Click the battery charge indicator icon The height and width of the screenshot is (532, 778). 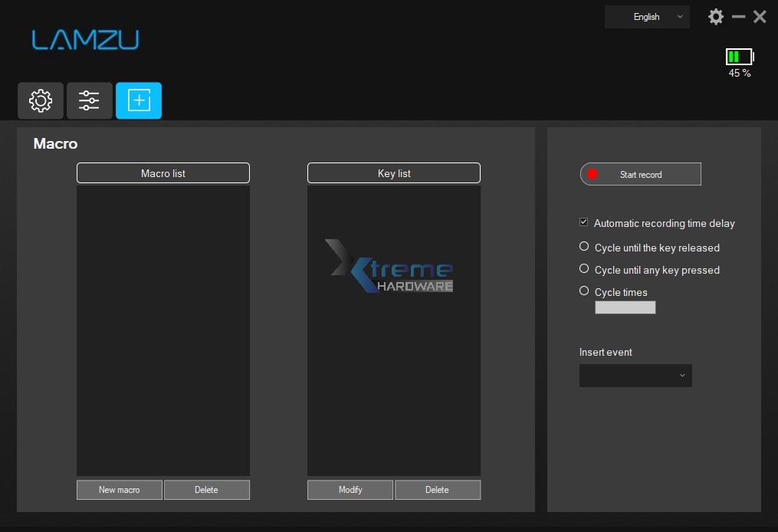click(738, 56)
